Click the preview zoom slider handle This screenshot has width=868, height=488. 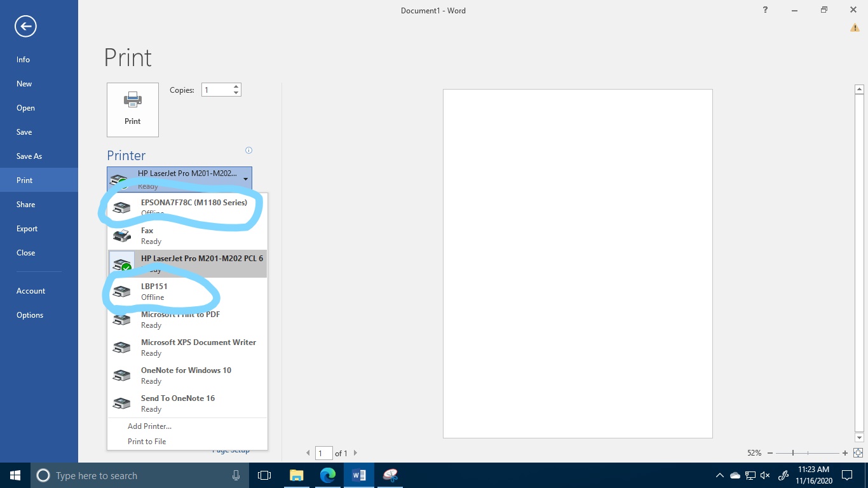[793, 453]
